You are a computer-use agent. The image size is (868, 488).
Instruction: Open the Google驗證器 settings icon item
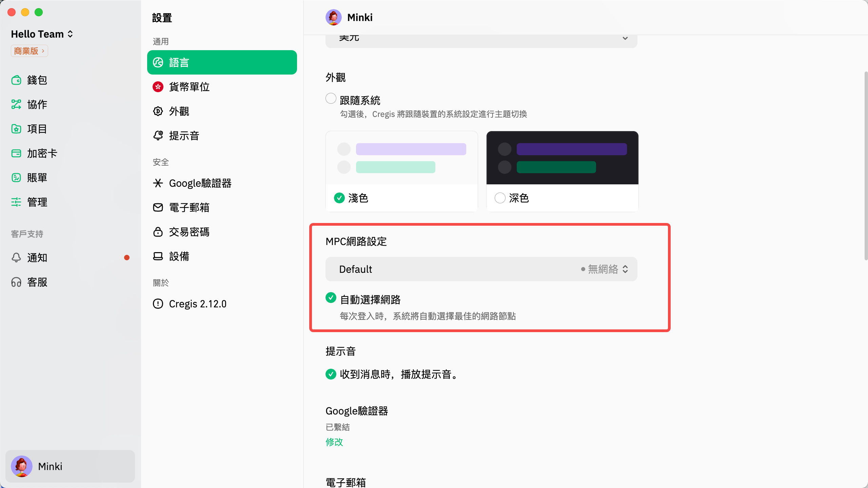point(158,183)
